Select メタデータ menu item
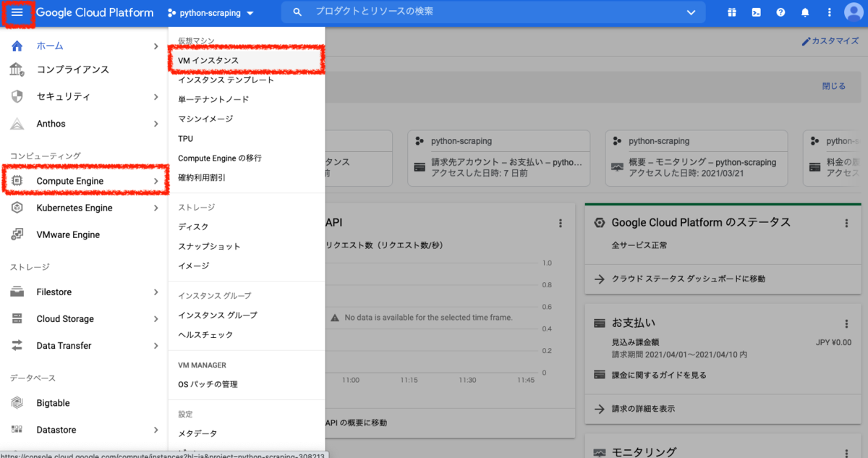Image resolution: width=868 pixels, height=458 pixels. [247, 433]
